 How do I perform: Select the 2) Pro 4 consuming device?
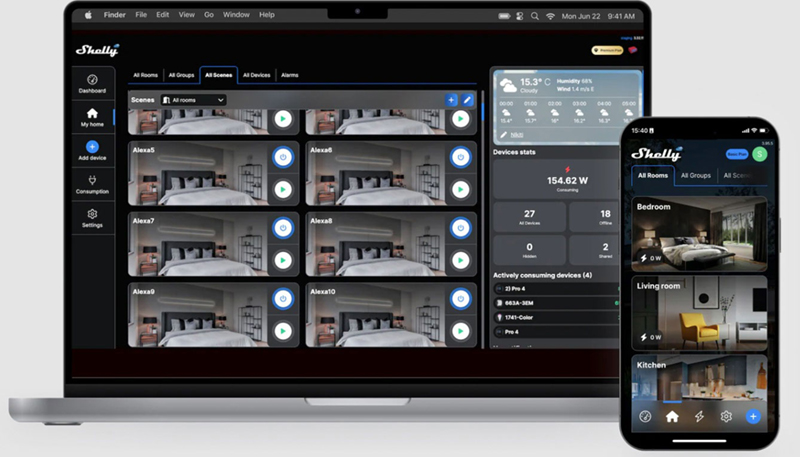556,289
